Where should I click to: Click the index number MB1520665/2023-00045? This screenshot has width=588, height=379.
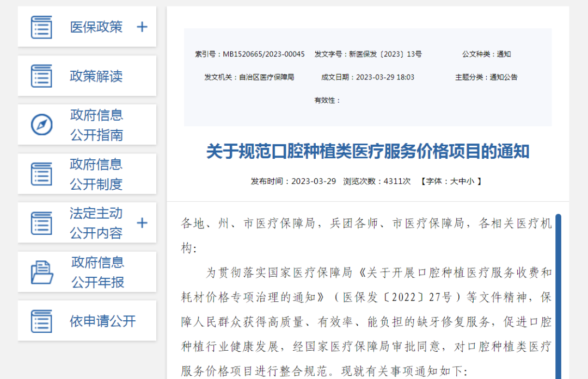pos(264,54)
